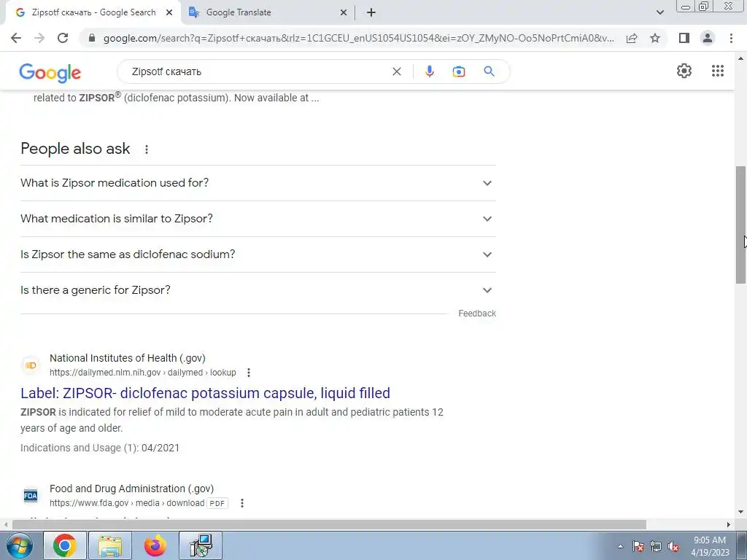Open a new browser tab
Image resolution: width=747 pixels, height=560 pixels.
pos(371,12)
